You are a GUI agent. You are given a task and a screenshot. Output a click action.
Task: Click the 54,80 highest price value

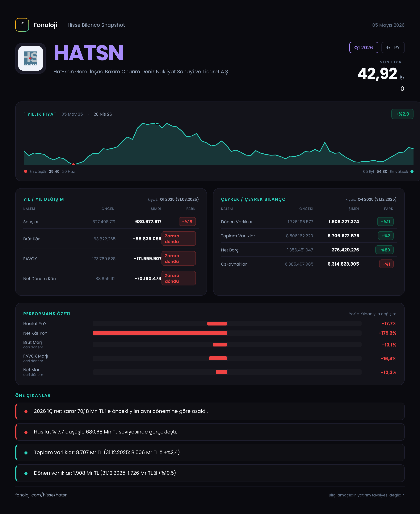(382, 171)
